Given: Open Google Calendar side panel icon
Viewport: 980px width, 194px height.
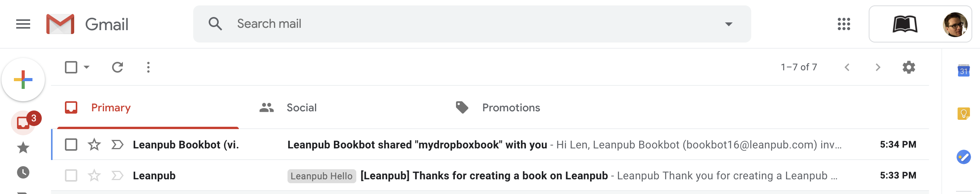Looking at the screenshot, I should [x=963, y=71].
